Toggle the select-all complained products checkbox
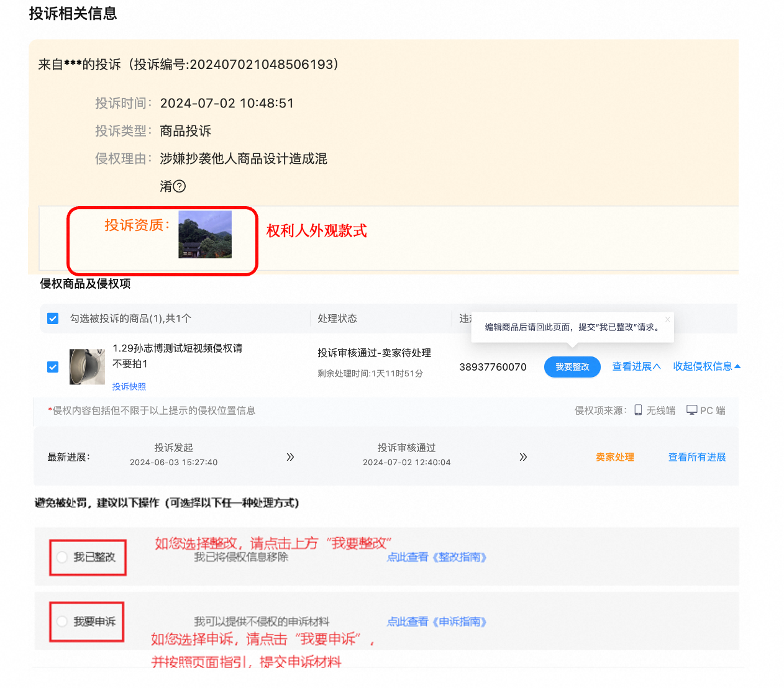The image size is (784, 688). tap(53, 319)
